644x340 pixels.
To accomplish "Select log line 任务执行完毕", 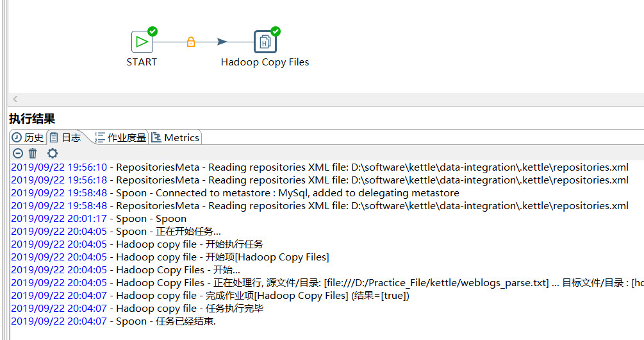I will pos(137,309).
